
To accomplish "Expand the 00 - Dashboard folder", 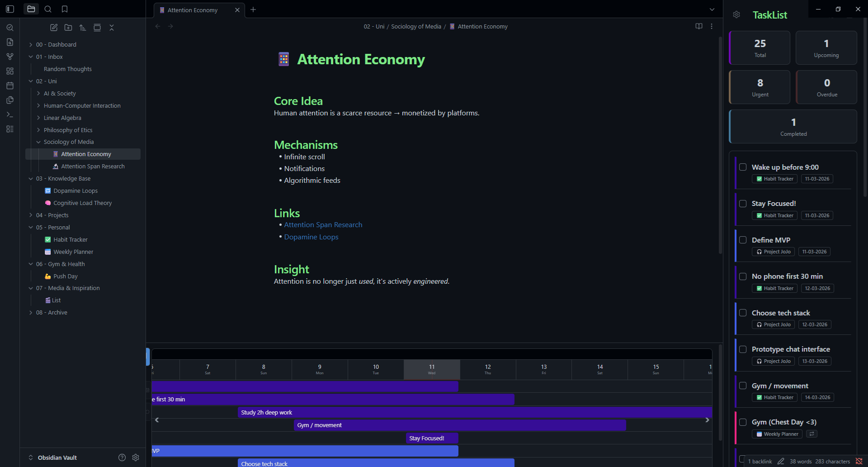I will tap(31, 44).
